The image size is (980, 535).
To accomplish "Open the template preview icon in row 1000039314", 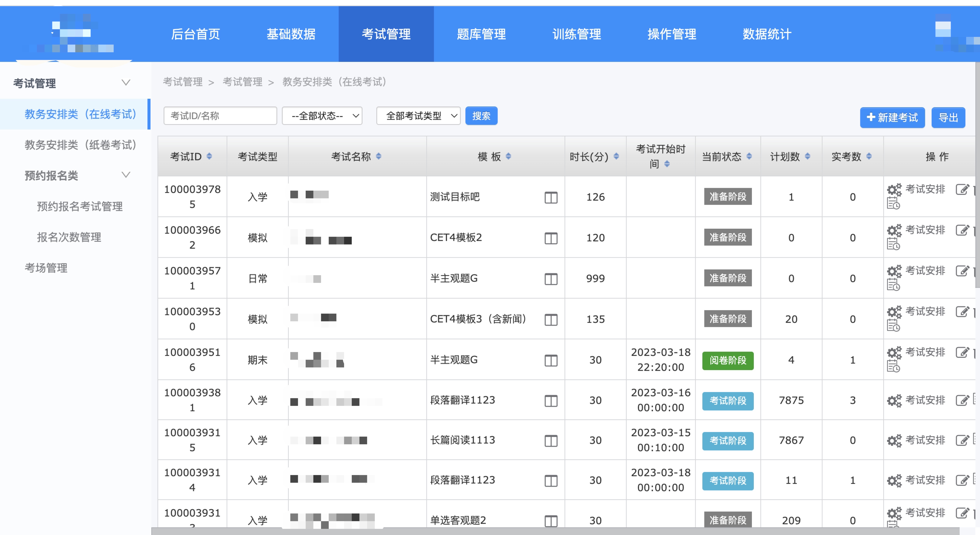I will (x=551, y=481).
